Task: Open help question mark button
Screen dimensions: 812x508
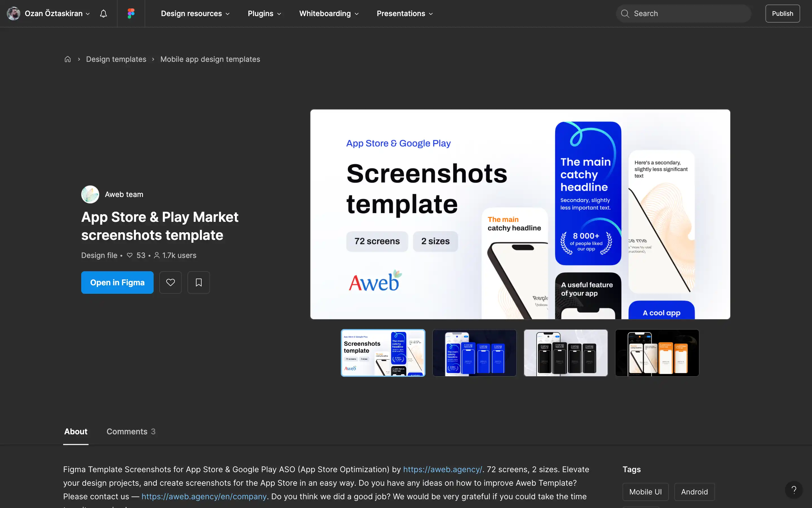Action: [x=794, y=490]
